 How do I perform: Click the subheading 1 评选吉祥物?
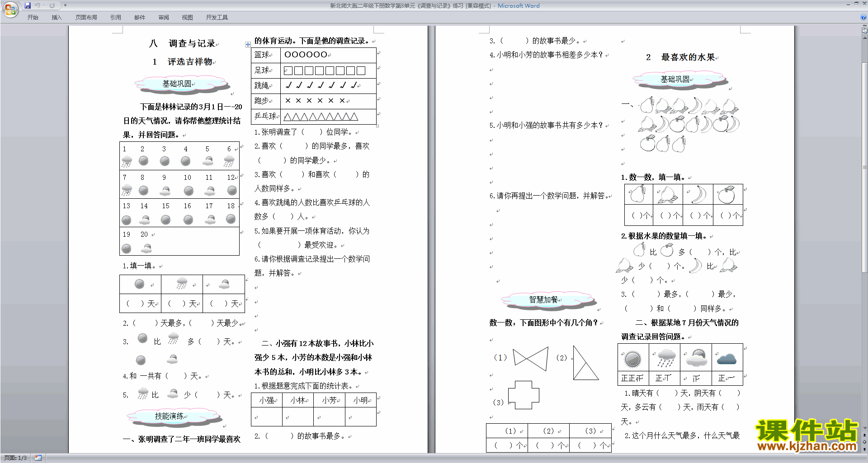[x=183, y=62]
